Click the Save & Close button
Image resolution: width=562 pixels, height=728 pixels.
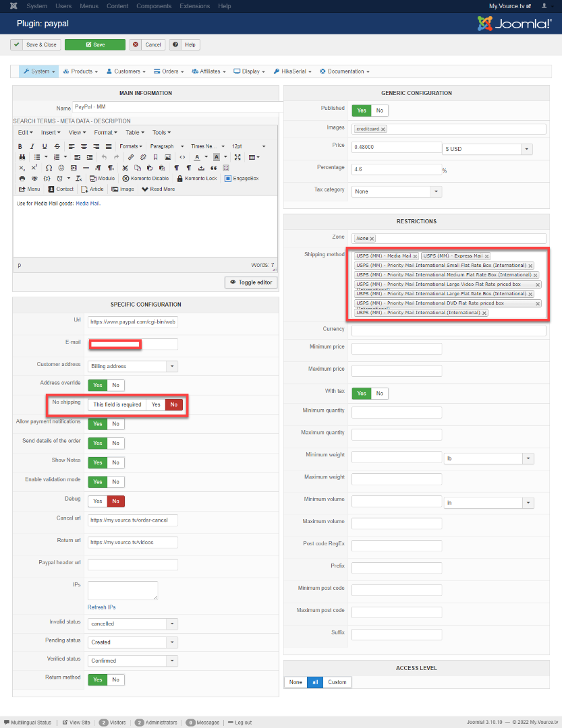[36, 45]
